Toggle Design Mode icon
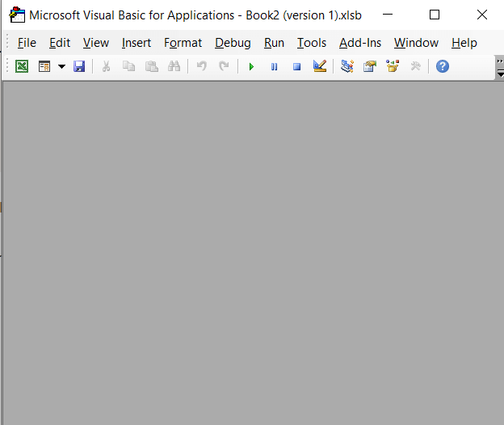The image size is (504, 425). coord(320,66)
